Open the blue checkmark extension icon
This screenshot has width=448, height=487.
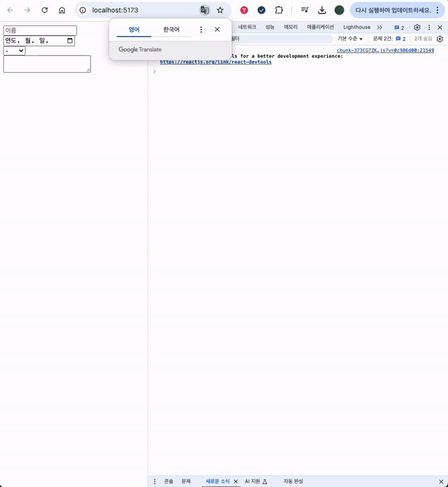(x=262, y=10)
